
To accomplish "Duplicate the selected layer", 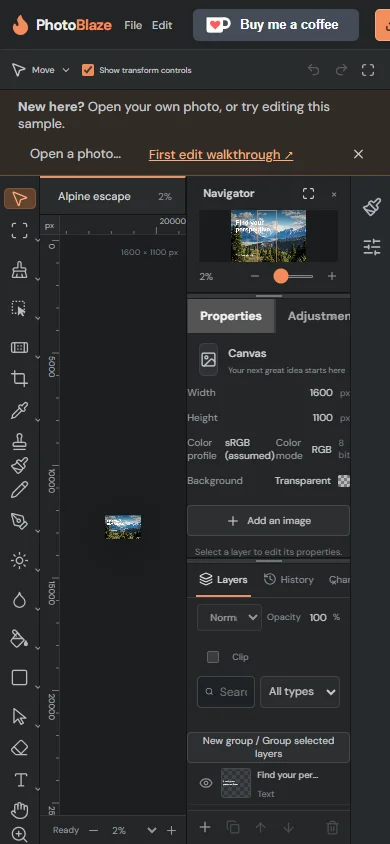I will point(233,827).
